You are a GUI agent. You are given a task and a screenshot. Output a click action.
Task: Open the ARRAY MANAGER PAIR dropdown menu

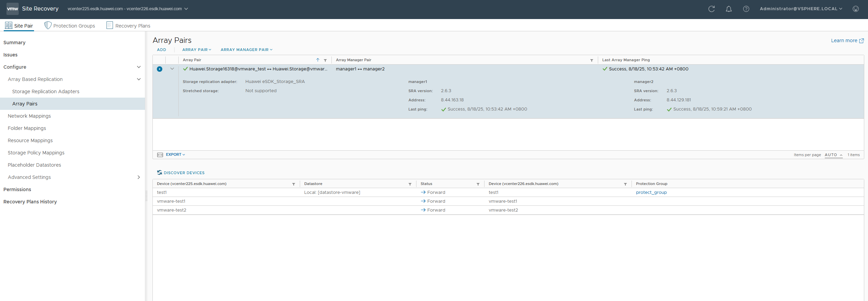(246, 50)
